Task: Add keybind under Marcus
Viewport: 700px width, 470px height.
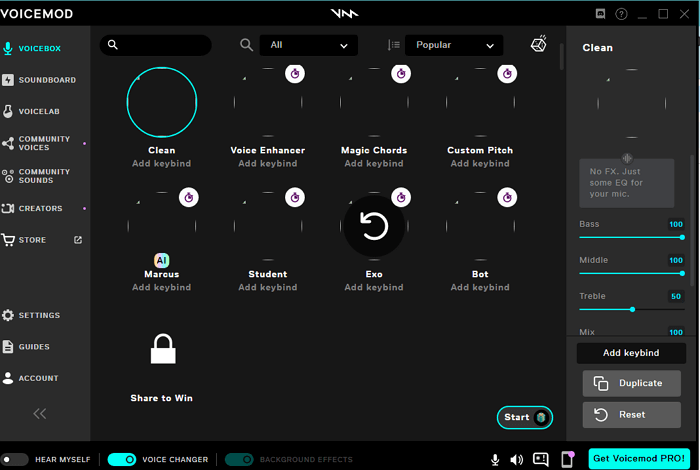Action: [162, 287]
